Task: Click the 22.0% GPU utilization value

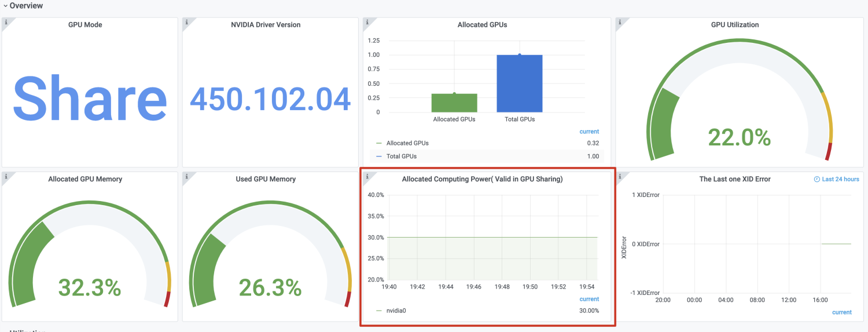Action: (739, 137)
